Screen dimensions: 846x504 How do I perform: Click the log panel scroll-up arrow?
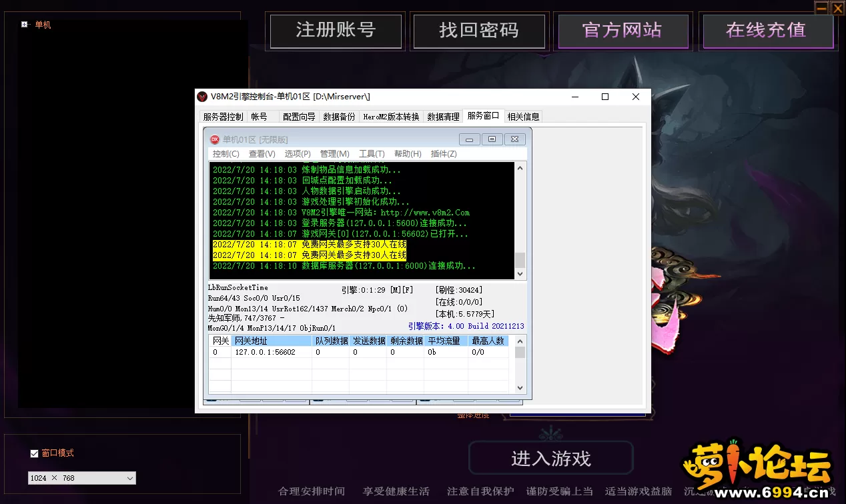point(520,168)
